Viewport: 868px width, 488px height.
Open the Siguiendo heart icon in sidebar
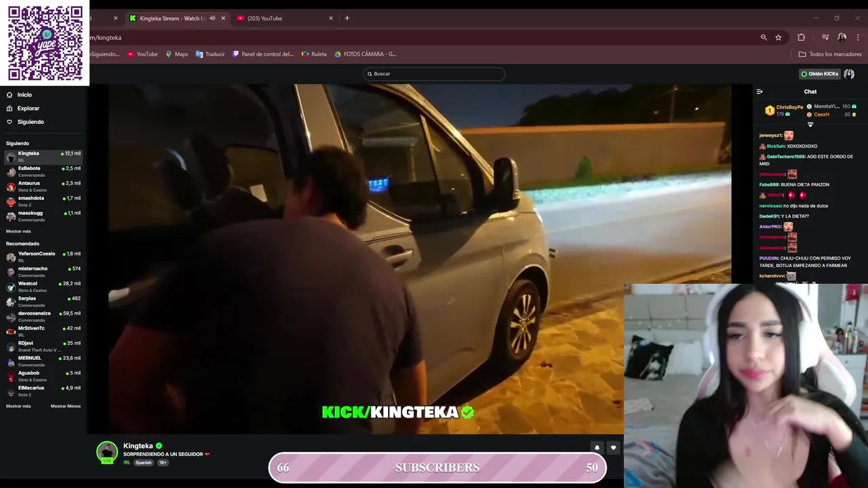coord(9,122)
